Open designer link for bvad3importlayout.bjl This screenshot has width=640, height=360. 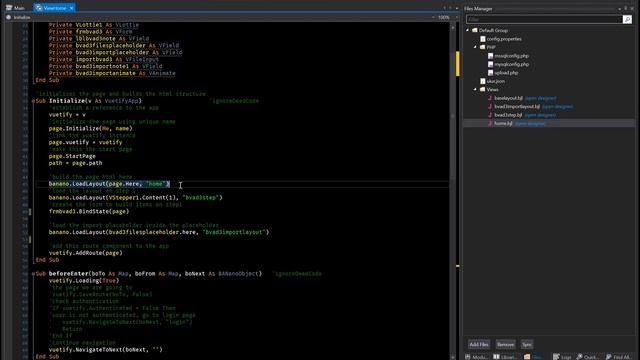[558, 107]
